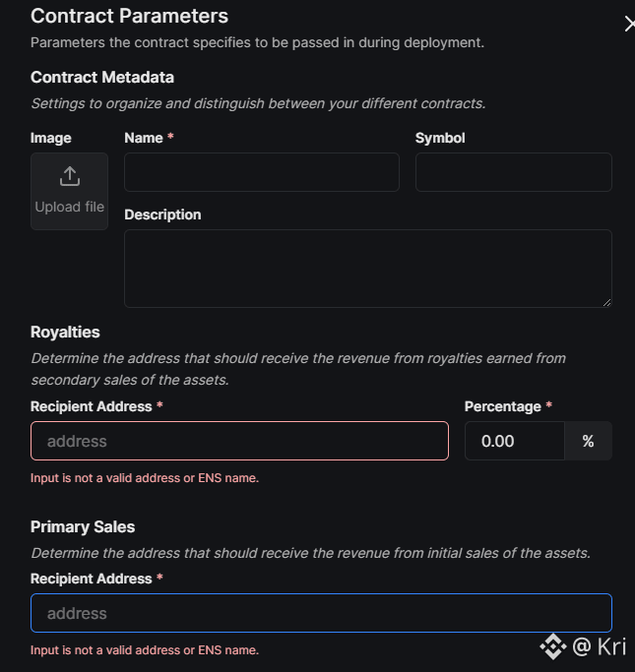Click into the Symbol text field
Viewport: 635px width, 672px height.
(x=513, y=172)
